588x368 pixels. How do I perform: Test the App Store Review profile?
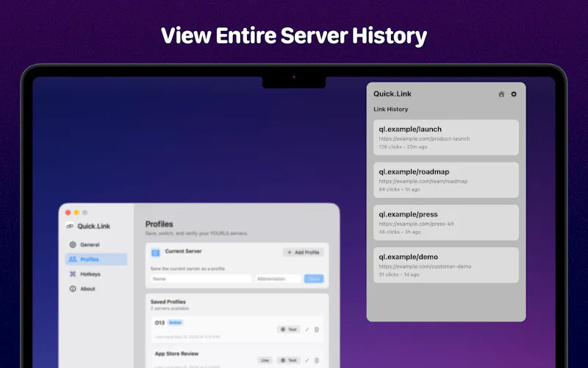(289, 361)
